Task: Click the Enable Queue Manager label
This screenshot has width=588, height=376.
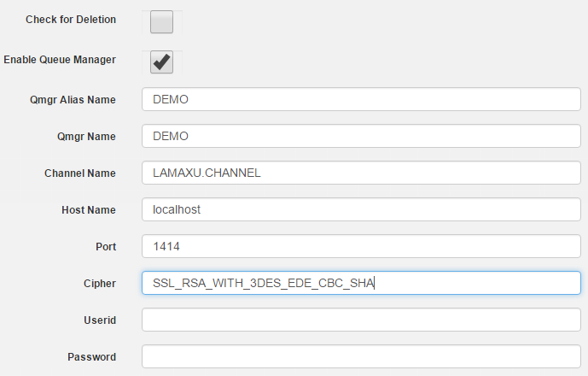Action: 60,60
